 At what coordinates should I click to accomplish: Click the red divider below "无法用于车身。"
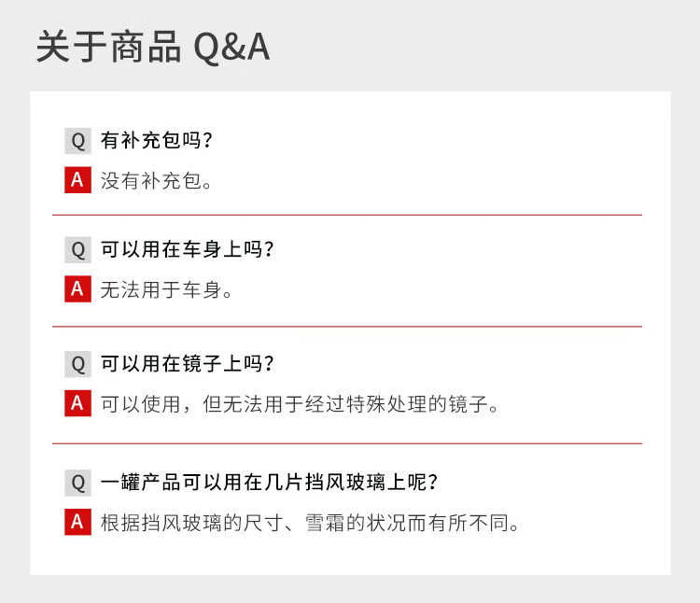point(347,327)
